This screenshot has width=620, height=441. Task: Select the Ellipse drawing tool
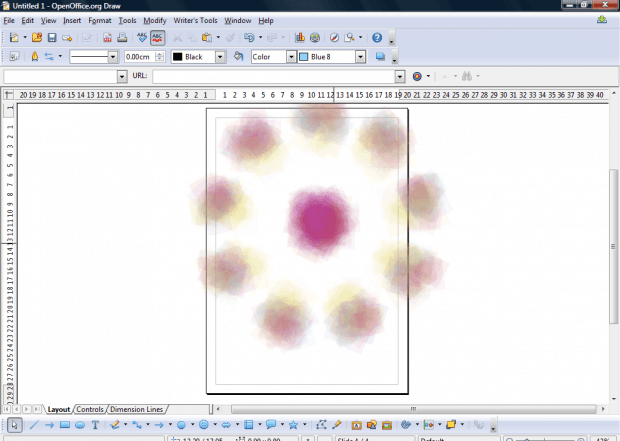(80, 425)
